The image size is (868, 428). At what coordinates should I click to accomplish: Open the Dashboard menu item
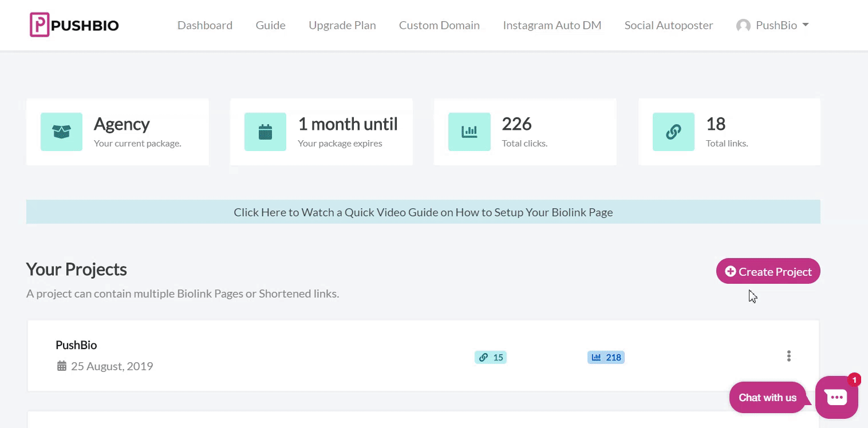[205, 25]
